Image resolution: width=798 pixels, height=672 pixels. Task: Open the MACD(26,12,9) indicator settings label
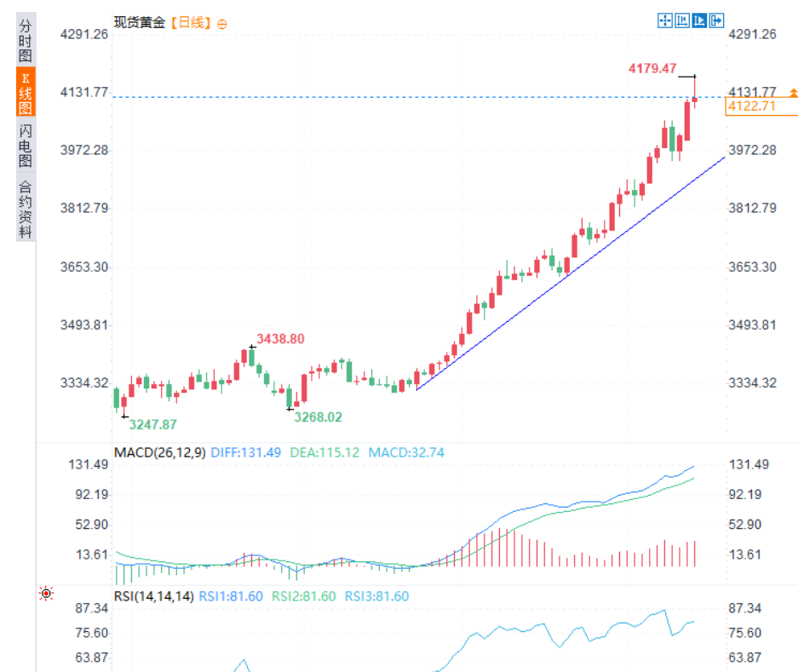(160, 452)
